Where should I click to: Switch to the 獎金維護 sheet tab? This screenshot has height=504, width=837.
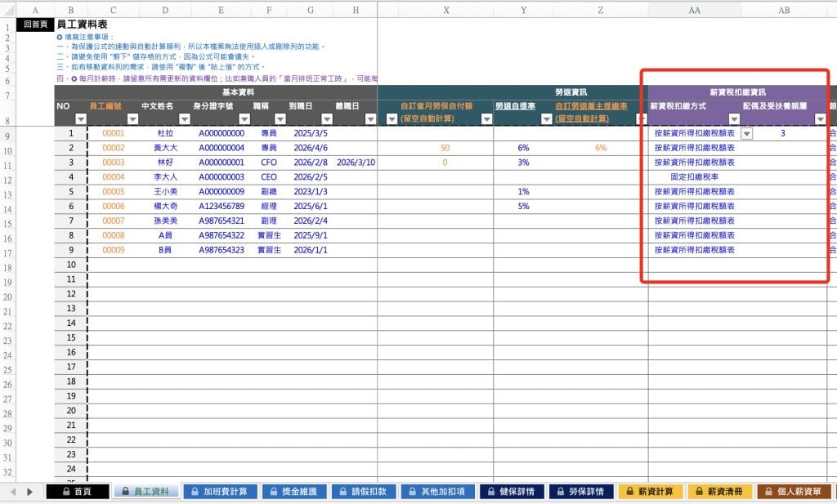click(x=293, y=491)
